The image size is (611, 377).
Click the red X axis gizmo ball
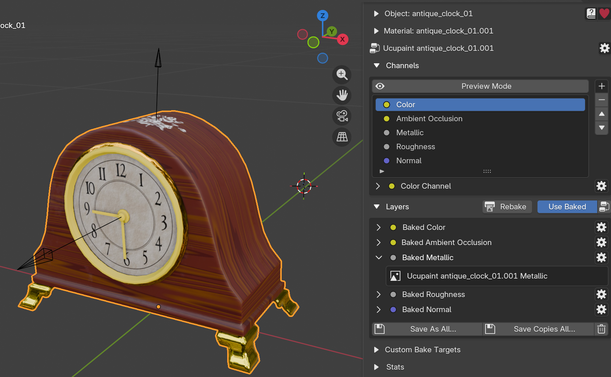(343, 39)
